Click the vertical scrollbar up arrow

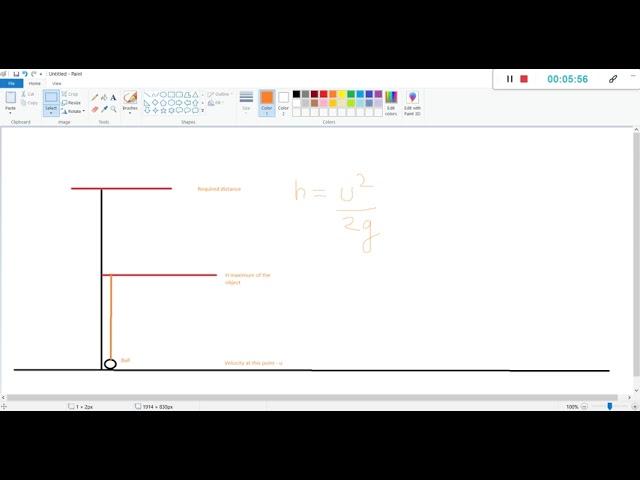636,129
